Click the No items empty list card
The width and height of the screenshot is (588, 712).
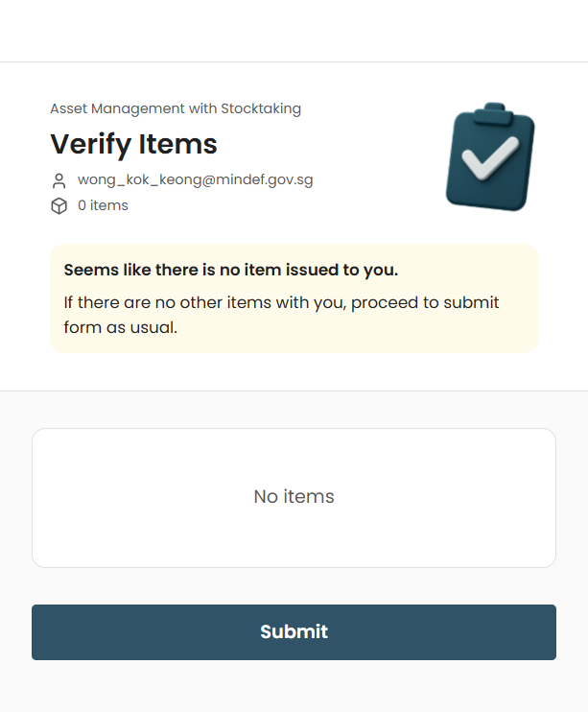[294, 498]
